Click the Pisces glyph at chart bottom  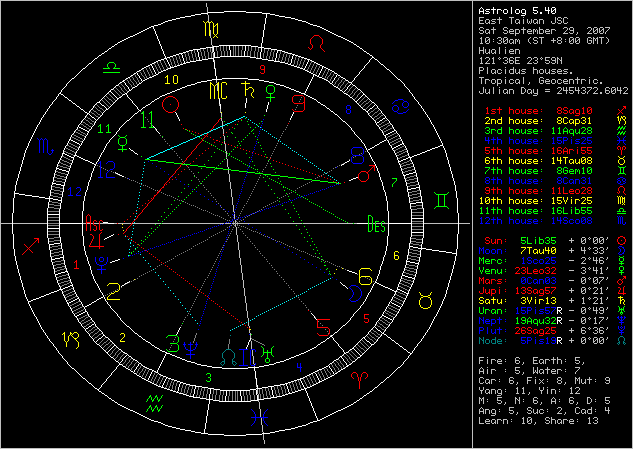[259, 414]
